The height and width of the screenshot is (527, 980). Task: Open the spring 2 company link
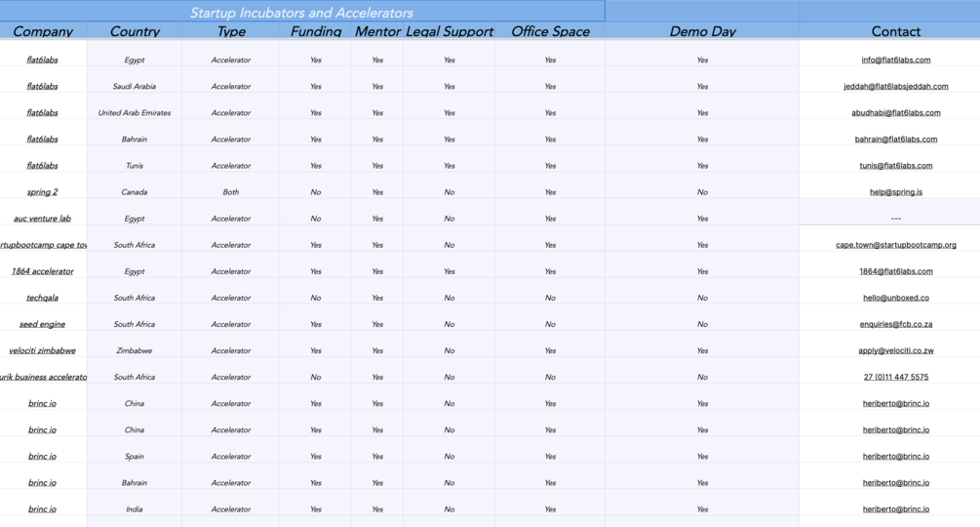click(x=42, y=192)
